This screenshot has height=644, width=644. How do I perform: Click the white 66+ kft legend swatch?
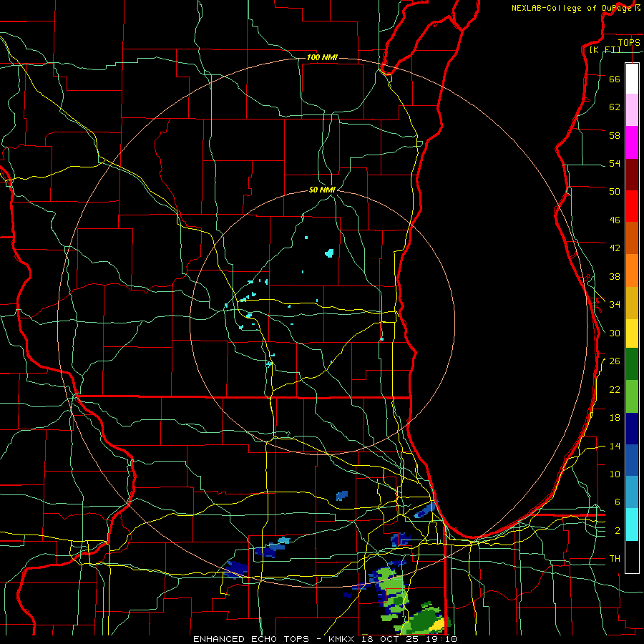pos(632,79)
